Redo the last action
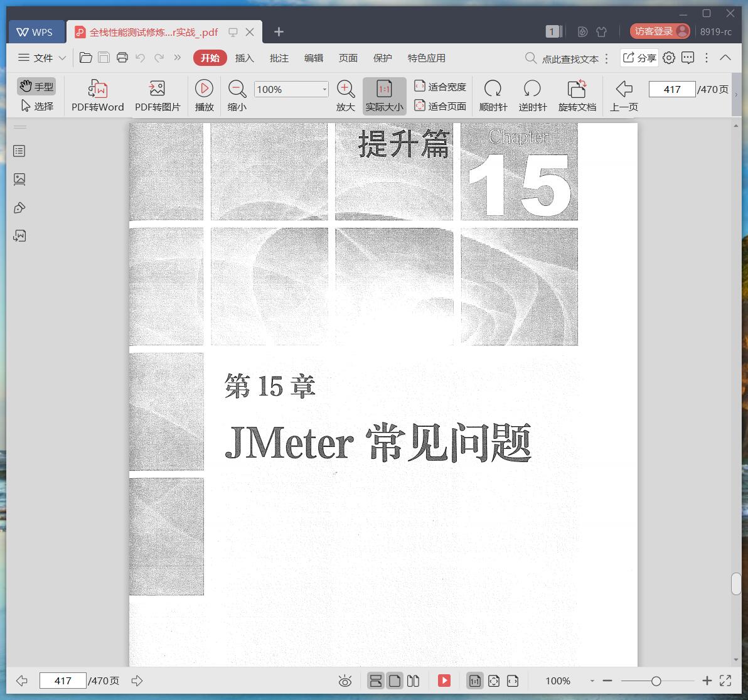This screenshot has height=700, width=748. [x=159, y=58]
